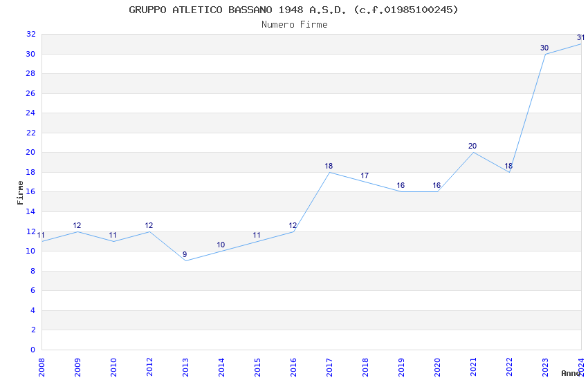
Task: Click data label 17 at year 2018
Action: 365,175
